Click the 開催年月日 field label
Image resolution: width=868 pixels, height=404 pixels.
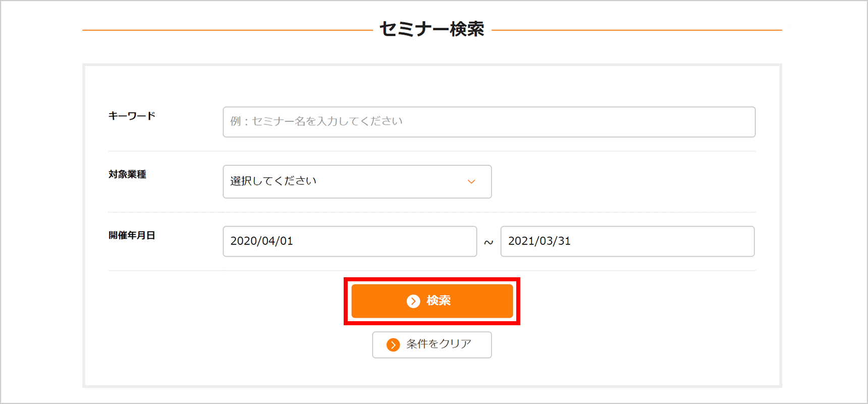(x=132, y=235)
